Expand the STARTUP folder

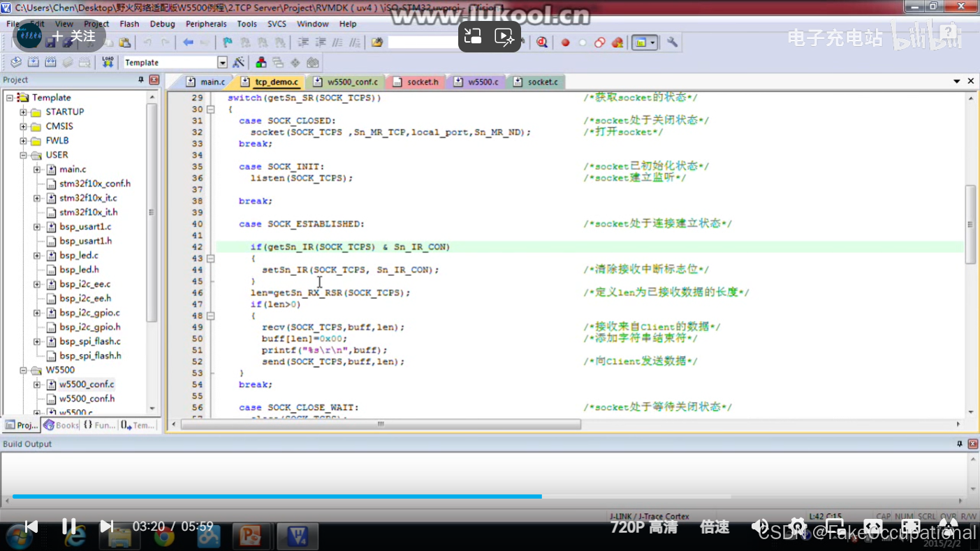[x=23, y=112]
